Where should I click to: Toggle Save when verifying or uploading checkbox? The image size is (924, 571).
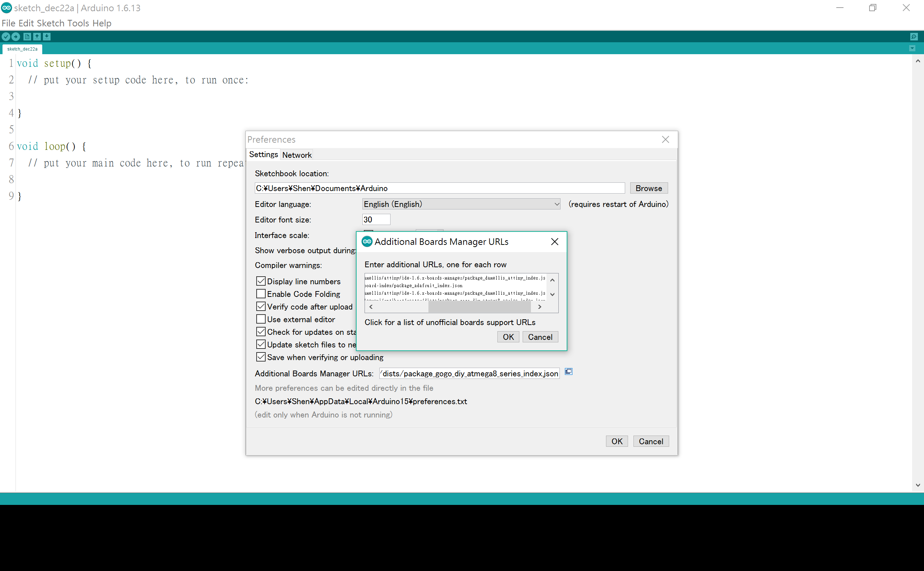261,357
